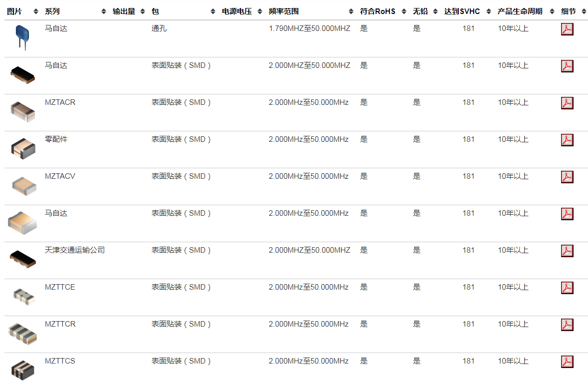
Task: Select 10年以上 in the MZTTCR row
Action: coord(513,324)
